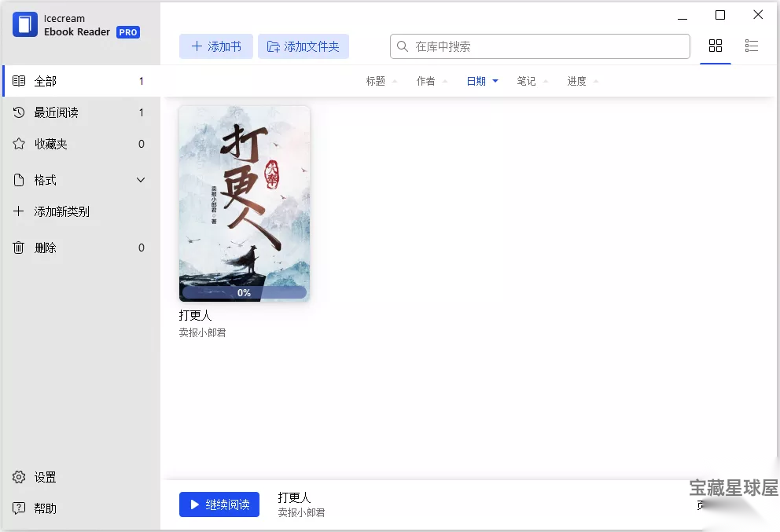Sort the library by 日期 (date)

(x=482, y=81)
